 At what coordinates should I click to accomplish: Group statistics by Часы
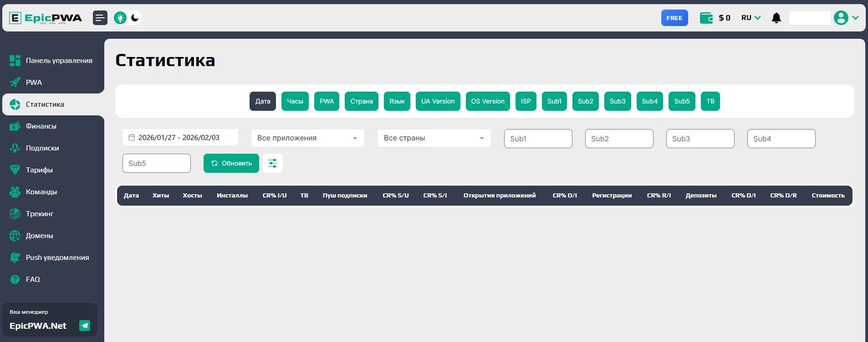coord(295,101)
